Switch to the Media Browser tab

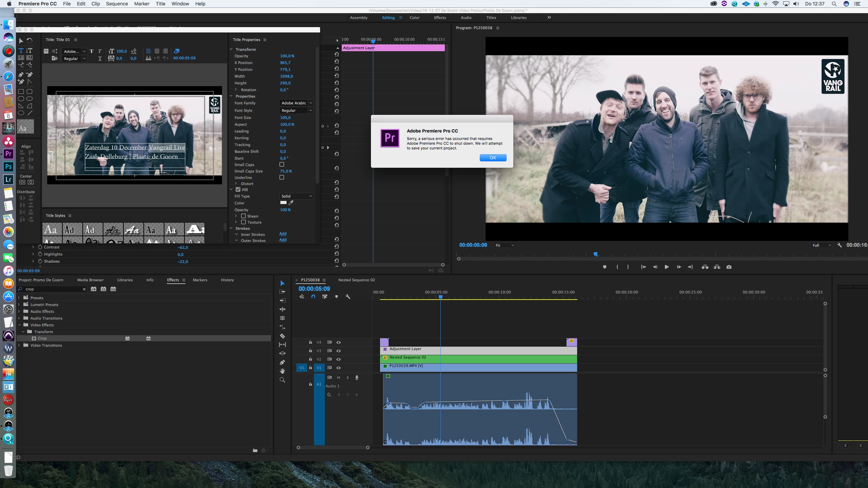pos(90,280)
